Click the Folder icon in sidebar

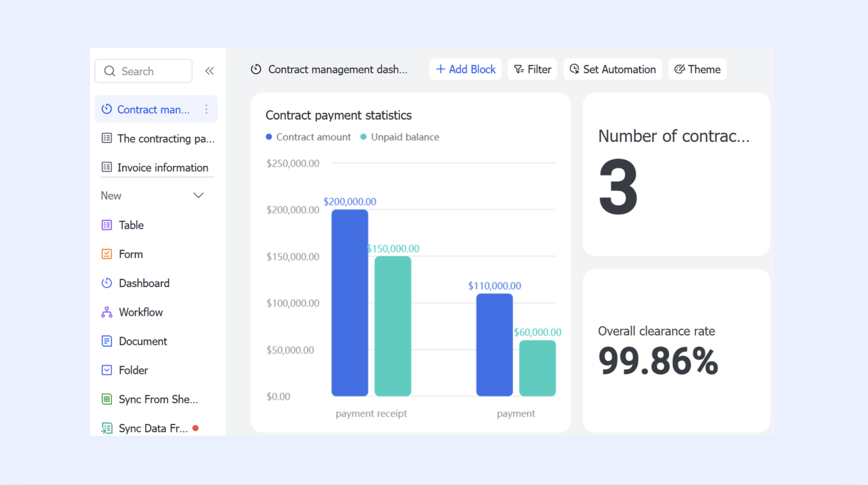point(107,370)
